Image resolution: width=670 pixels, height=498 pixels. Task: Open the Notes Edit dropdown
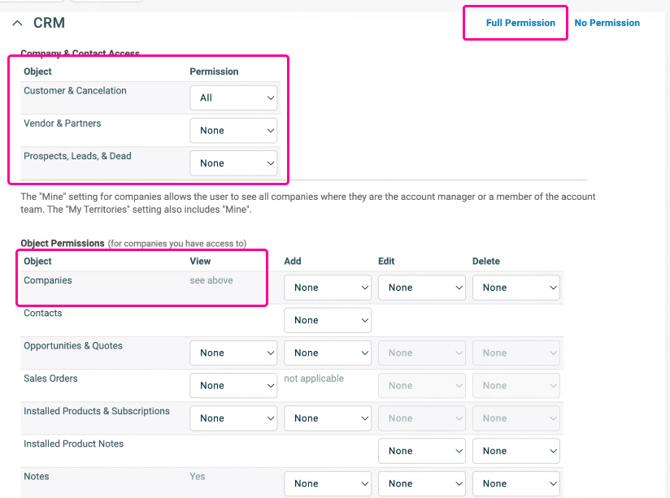click(x=421, y=484)
